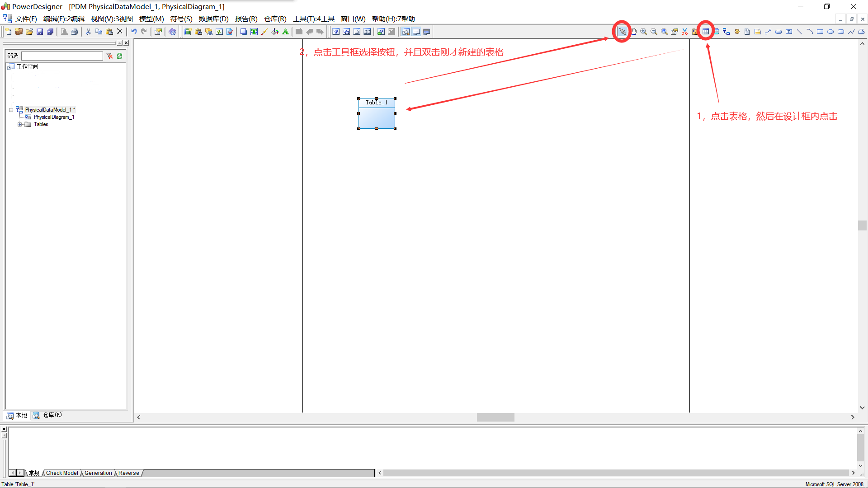Open the 编辑(E) menu
Screen dimensions: 868x488
click(x=64, y=19)
